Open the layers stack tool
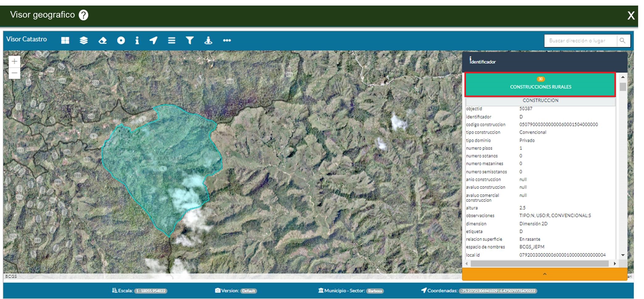Viewport: 644px width, 299px height. click(84, 40)
